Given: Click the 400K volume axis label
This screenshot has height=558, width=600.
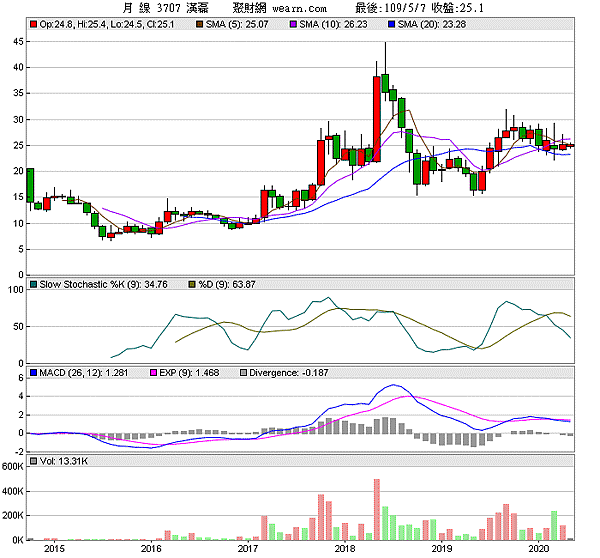Looking at the screenshot, I should tap(13, 491).
